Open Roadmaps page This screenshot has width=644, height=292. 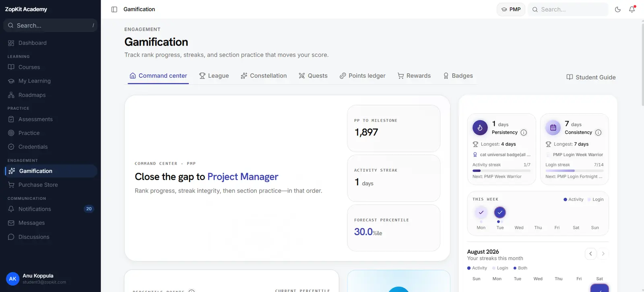[x=50, y=95]
